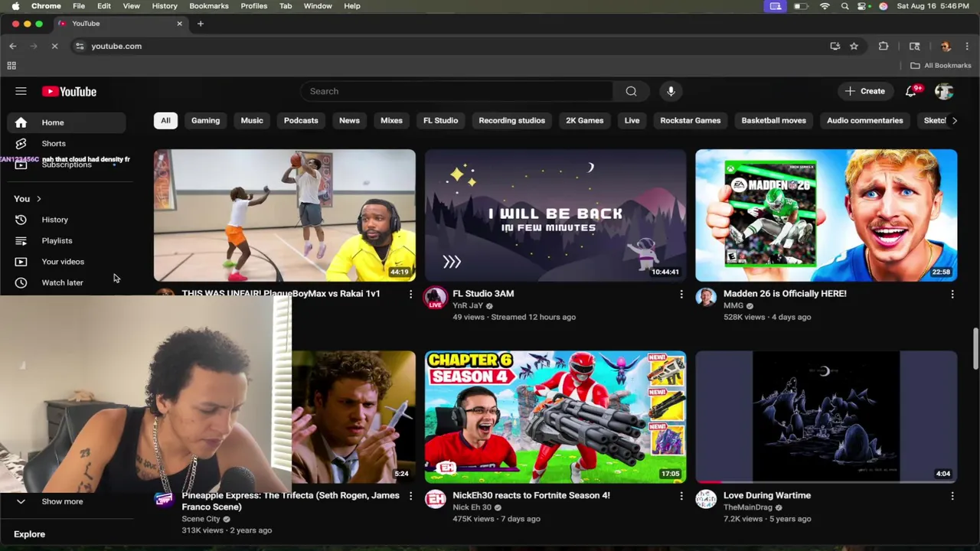The width and height of the screenshot is (980, 551).
Task: Open macOS Control Center
Action: [x=864, y=6]
